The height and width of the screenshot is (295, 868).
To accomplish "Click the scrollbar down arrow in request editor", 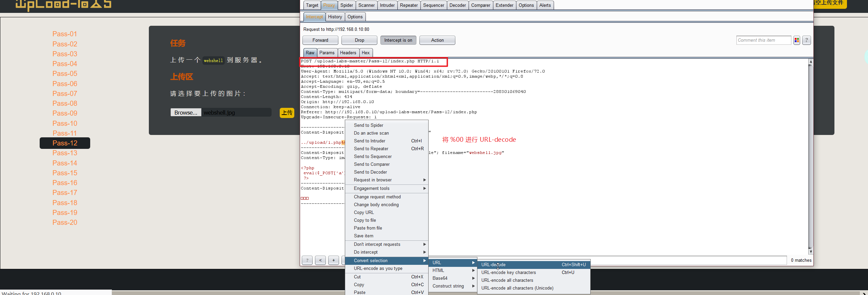I will click(811, 252).
